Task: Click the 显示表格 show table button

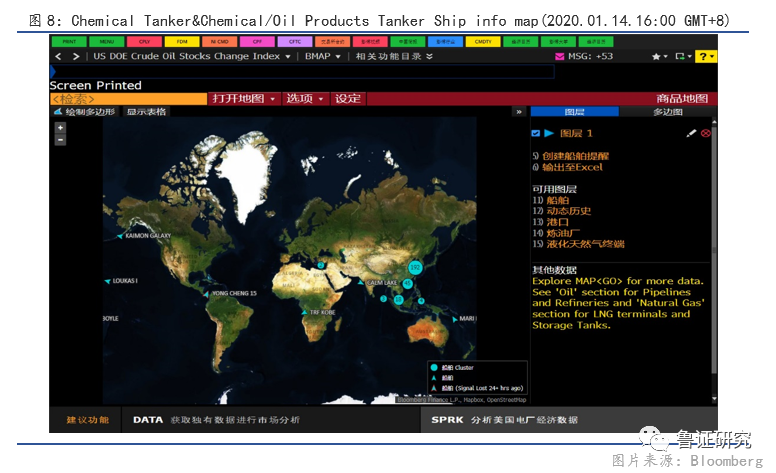Action: [x=146, y=112]
